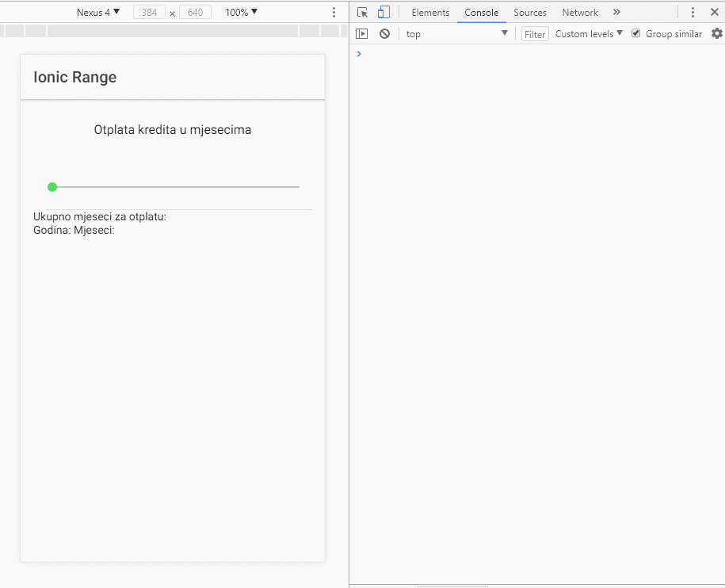Click the viewport width field showing 384
This screenshot has width=725, height=588.
click(x=149, y=13)
